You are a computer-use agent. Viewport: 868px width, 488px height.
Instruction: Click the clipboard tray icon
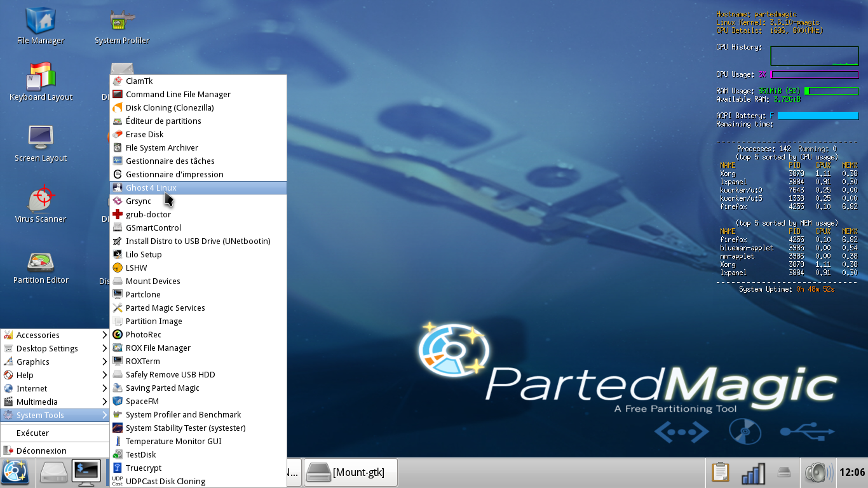pos(721,473)
